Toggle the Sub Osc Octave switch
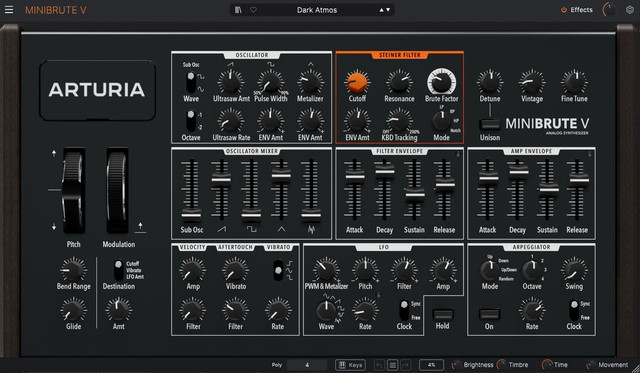The height and width of the screenshot is (373, 640). (191, 121)
